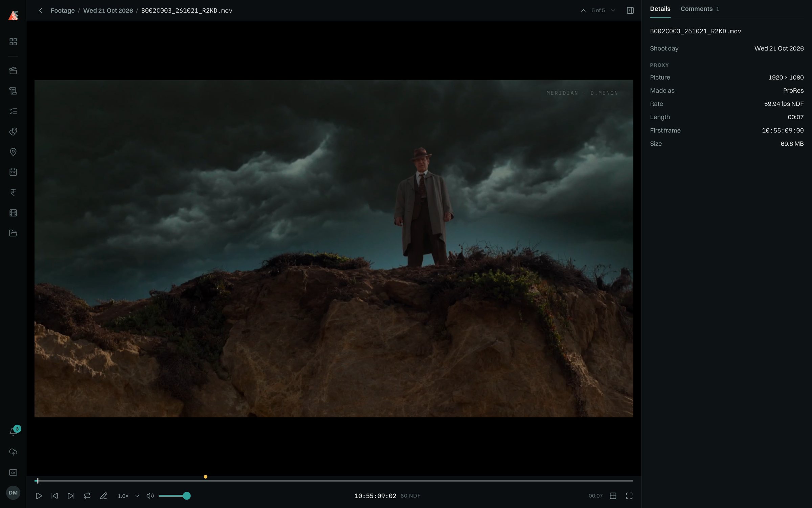Open the location pin icon in sidebar
Screen dimensions: 812x508
pos(13,152)
